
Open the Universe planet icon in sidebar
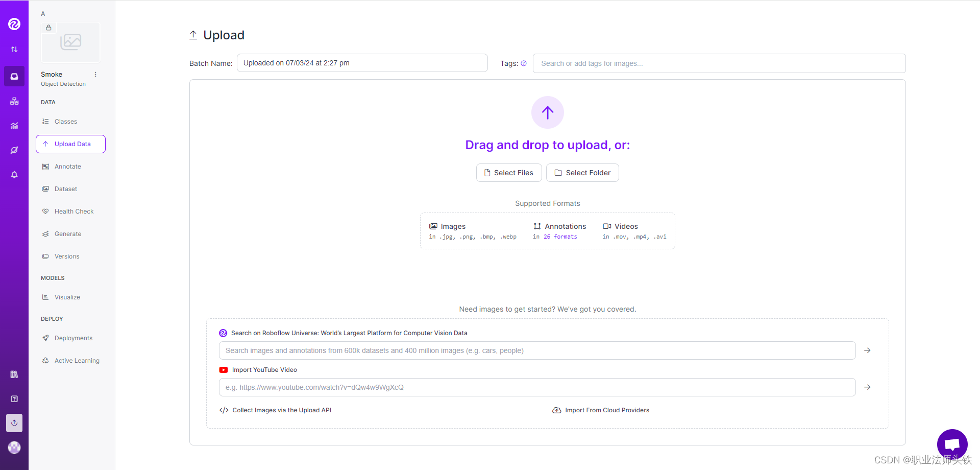click(x=14, y=150)
